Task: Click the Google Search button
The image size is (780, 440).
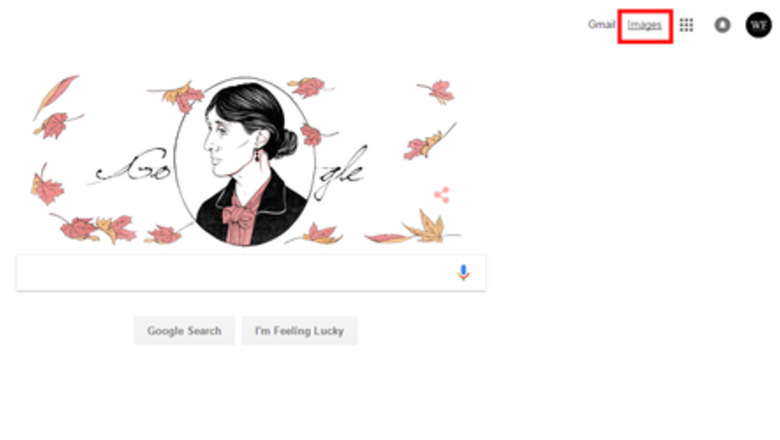Action: tap(184, 331)
